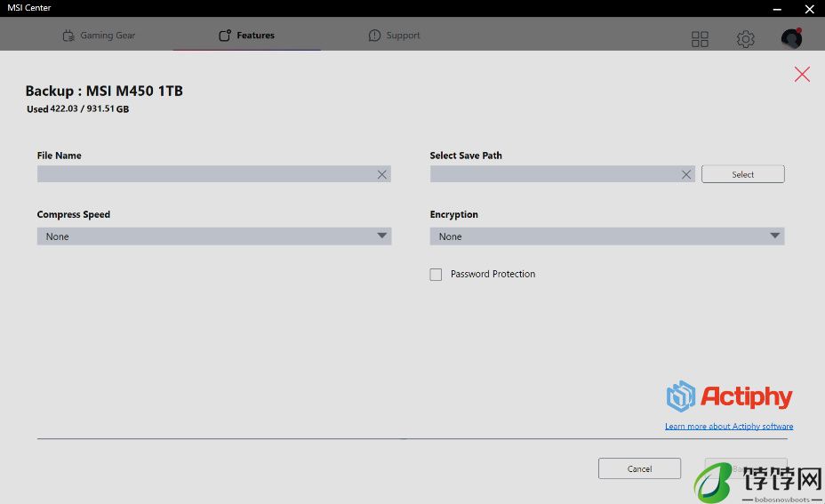Open the Gaming Gear tab
This screenshot has height=504, width=825.
click(x=99, y=36)
